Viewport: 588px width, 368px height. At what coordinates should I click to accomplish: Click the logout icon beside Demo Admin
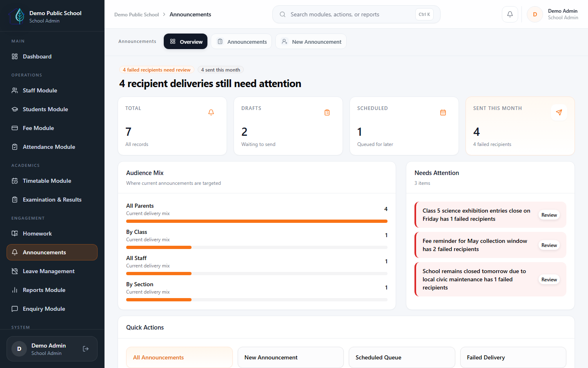pos(86,349)
